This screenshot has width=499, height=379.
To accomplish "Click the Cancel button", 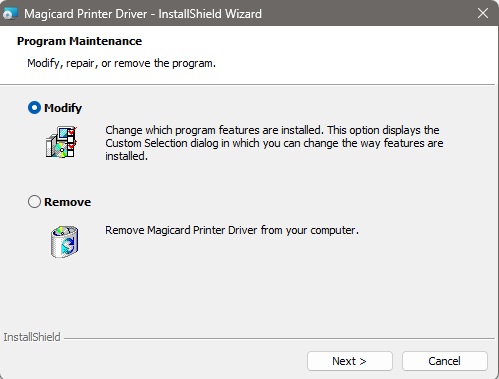I will pyautogui.click(x=445, y=361).
